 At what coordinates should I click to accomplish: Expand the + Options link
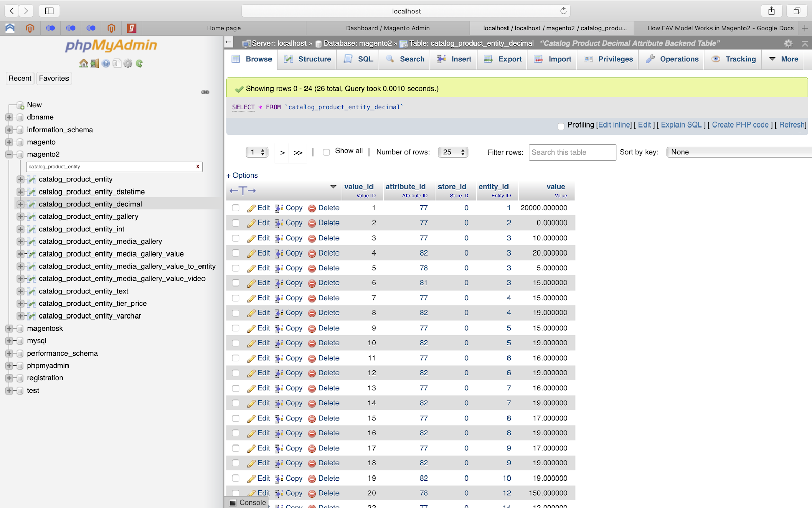pyautogui.click(x=242, y=176)
